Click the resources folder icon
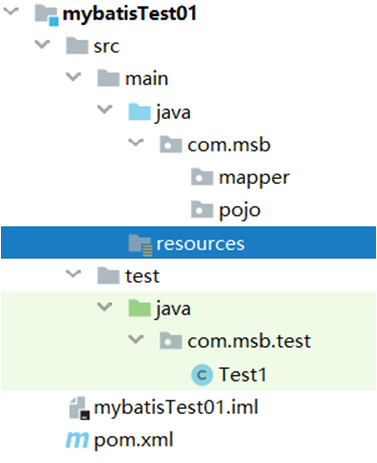This screenshot has width=377, height=463. (x=140, y=245)
